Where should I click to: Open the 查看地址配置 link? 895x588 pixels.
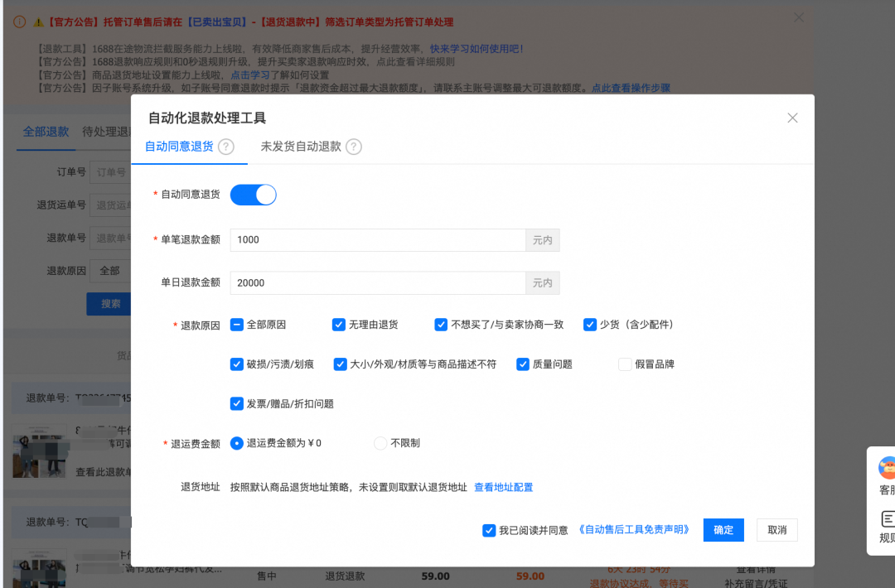(x=503, y=487)
